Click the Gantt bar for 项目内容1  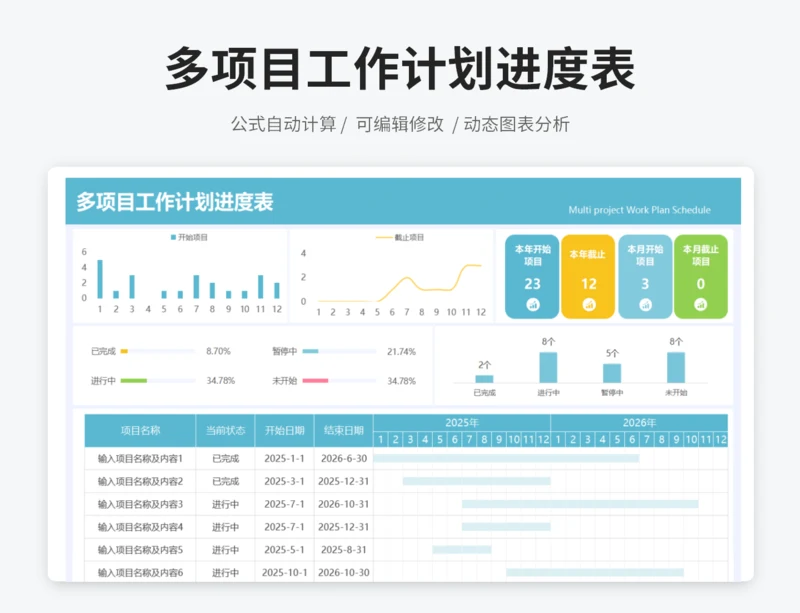click(506, 458)
